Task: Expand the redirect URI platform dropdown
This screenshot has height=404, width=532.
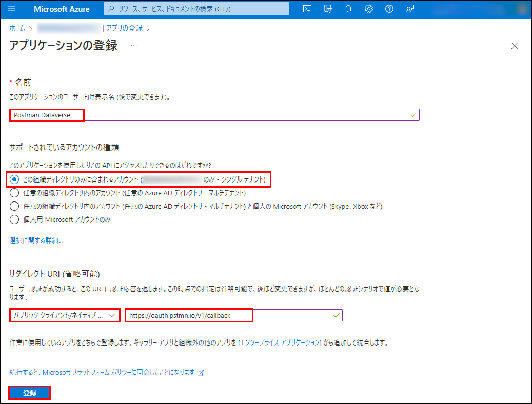Action: [x=65, y=315]
